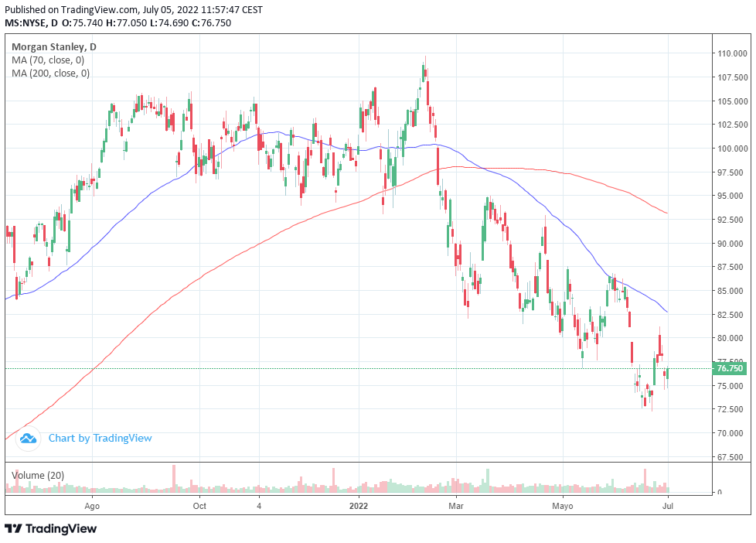Click the 70.000 price axis label
Screen dimensions: 756x543
732,433
